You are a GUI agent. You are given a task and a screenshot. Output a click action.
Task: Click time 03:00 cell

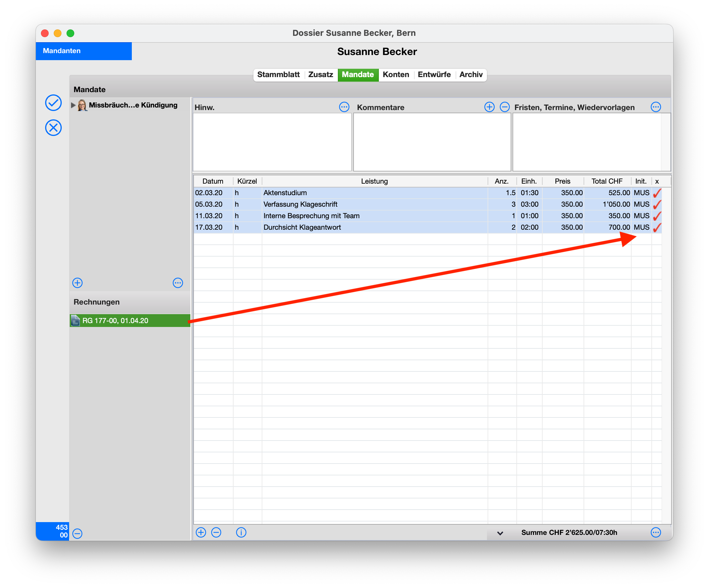(530, 204)
